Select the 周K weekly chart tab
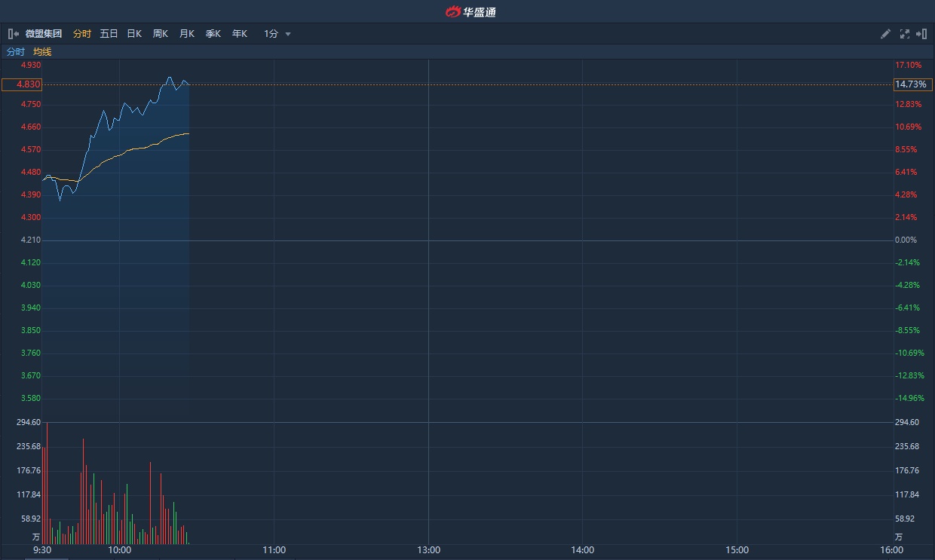935x560 pixels. 161,34
